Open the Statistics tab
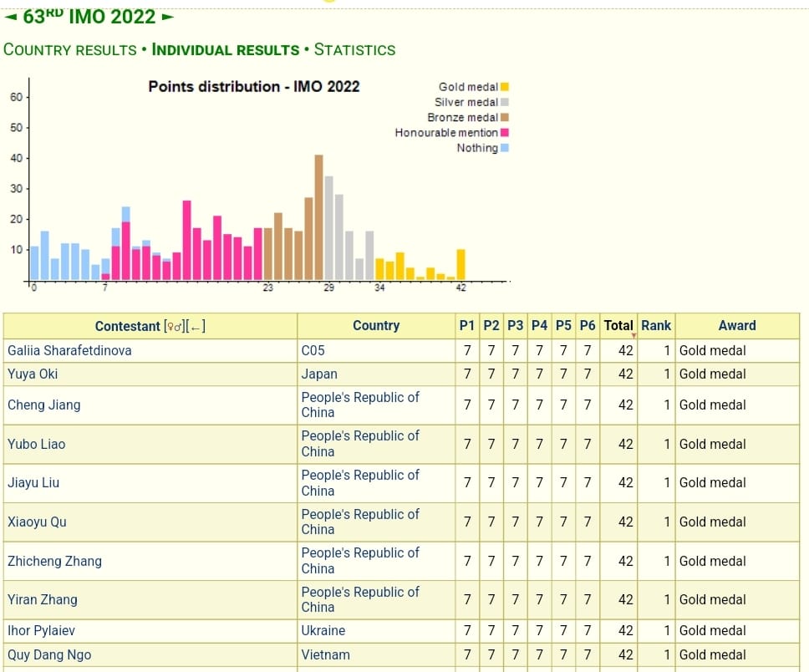This screenshot has width=809, height=672. (354, 49)
